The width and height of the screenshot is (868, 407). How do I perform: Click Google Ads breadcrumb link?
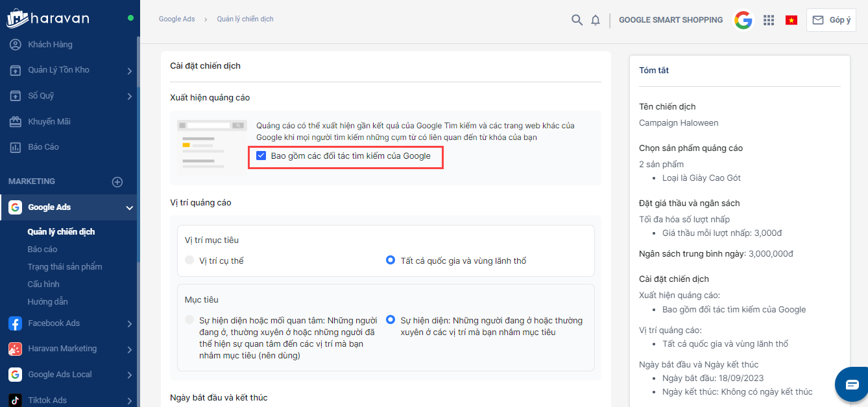click(177, 19)
